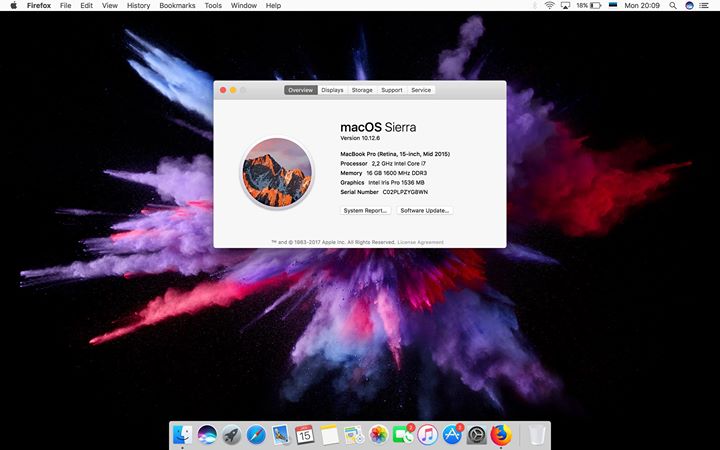Open Safari compass icon in Dock
Image resolution: width=720 pixels, height=450 pixels.
pos(256,434)
